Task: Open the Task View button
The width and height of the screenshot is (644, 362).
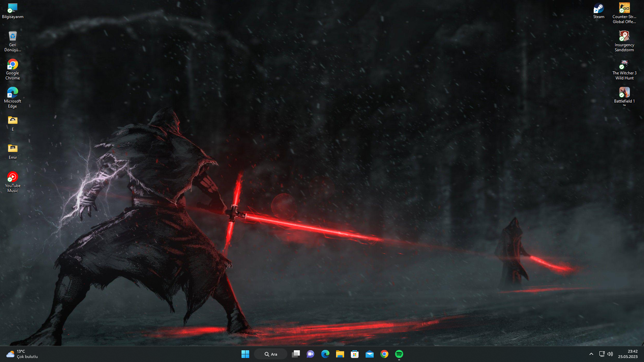Action: click(x=296, y=354)
